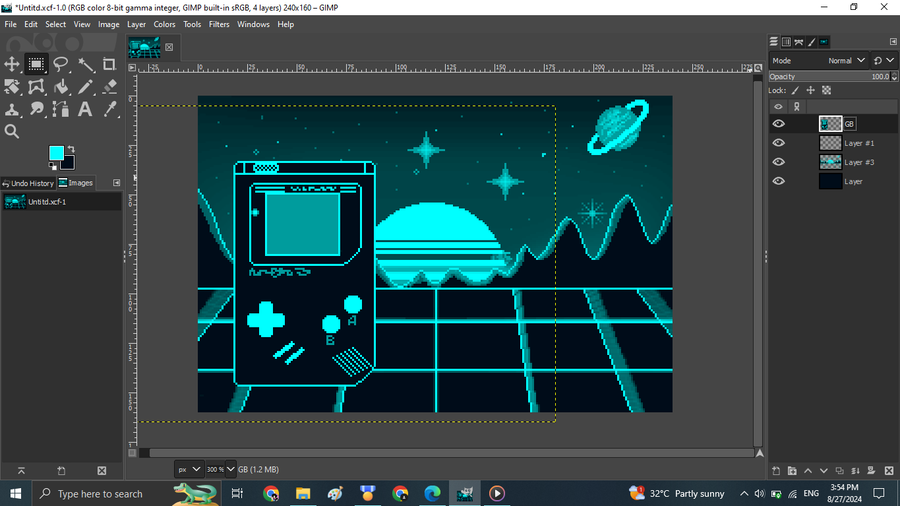900x506 pixels.
Task: Select the Rectangle Select tool
Action: (x=36, y=64)
